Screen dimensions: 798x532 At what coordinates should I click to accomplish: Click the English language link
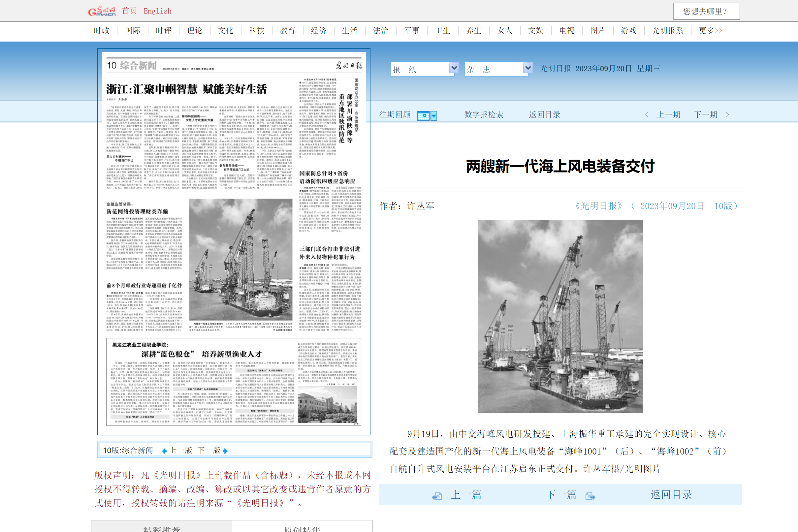coord(157,11)
